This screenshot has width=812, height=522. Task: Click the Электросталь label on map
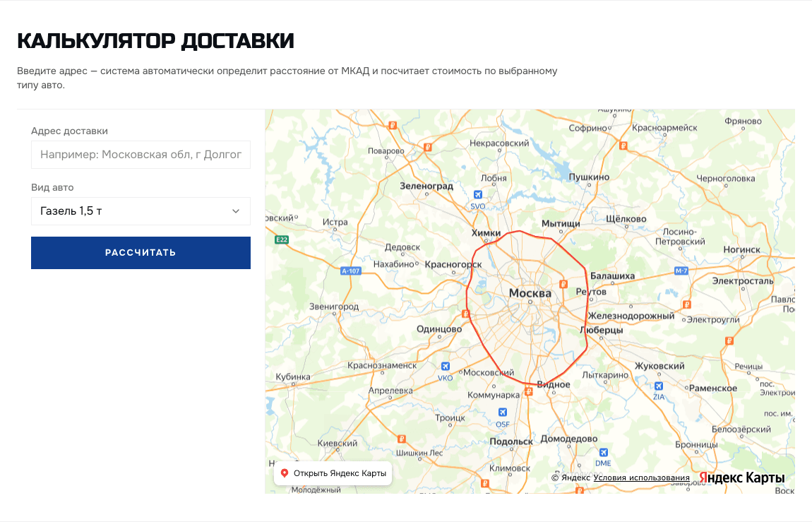(x=743, y=280)
